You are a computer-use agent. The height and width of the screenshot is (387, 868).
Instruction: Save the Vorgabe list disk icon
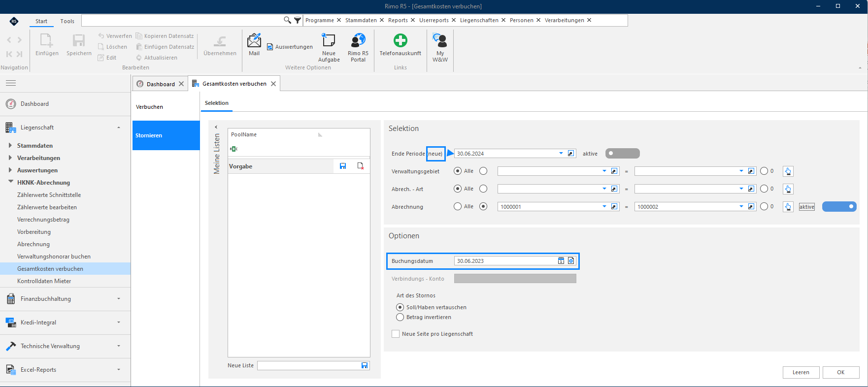[x=343, y=166]
